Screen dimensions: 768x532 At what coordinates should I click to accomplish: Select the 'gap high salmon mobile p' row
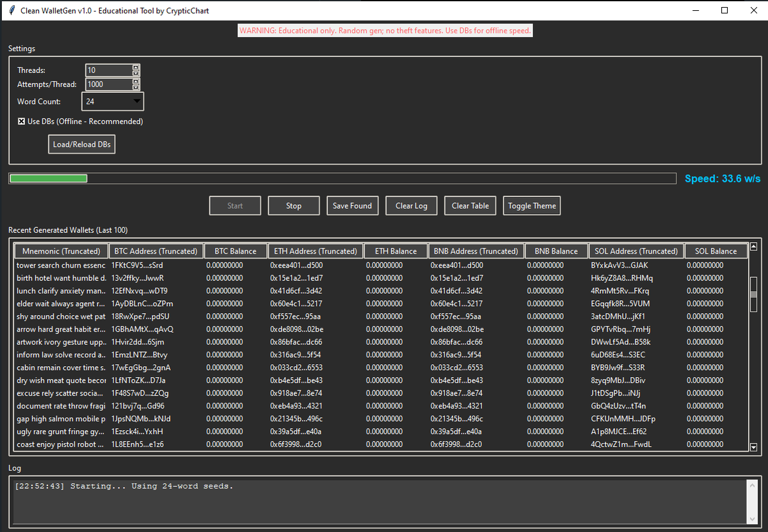pyautogui.click(x=380, y=419)
